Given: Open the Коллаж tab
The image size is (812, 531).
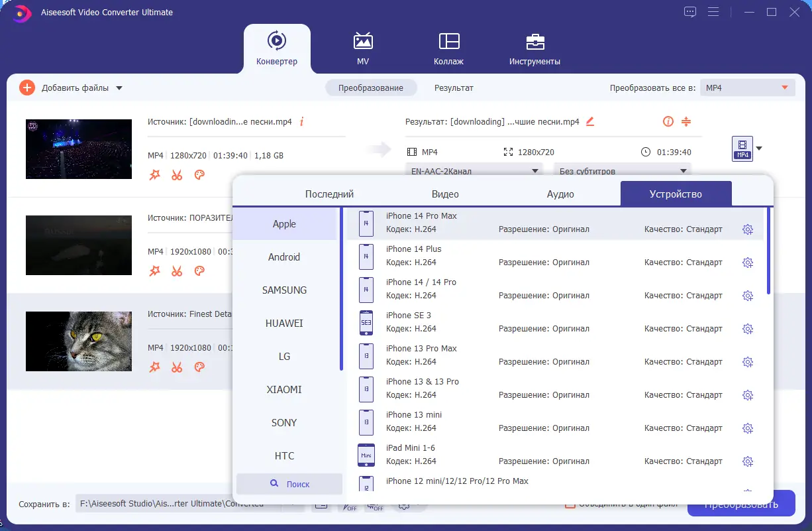Looking at the screenshot, I should coord(448,48).
